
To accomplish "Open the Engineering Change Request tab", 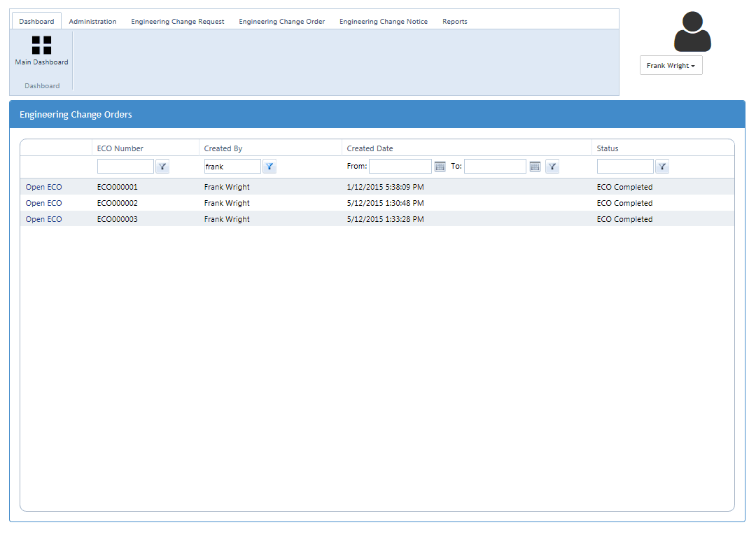I will 177,21.
